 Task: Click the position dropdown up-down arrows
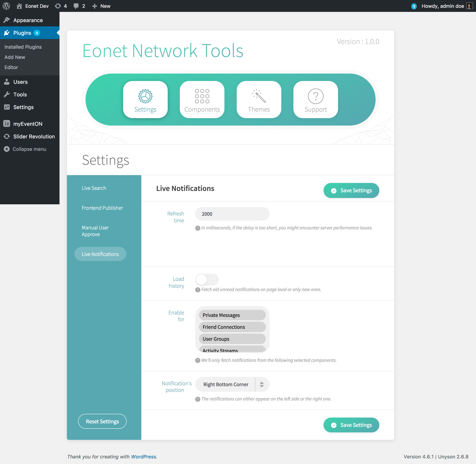[262, 384]
